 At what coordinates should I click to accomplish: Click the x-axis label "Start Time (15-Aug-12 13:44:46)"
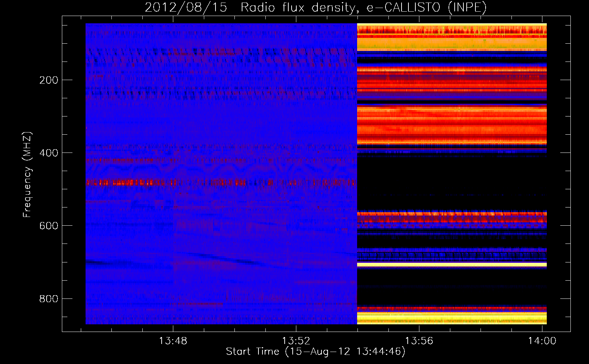tap(316, 352)
